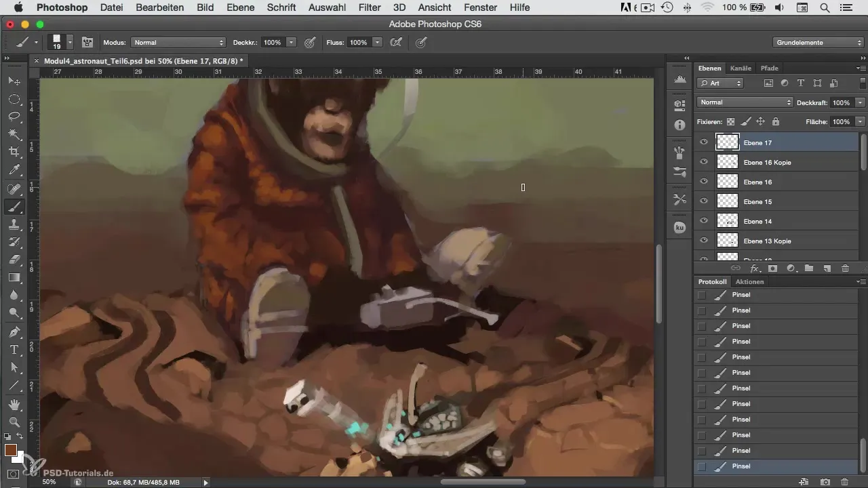The width and height of the screenshot is (868, 488).
Task: Hide layer Ebene 14
Action: tap(704, 221)
